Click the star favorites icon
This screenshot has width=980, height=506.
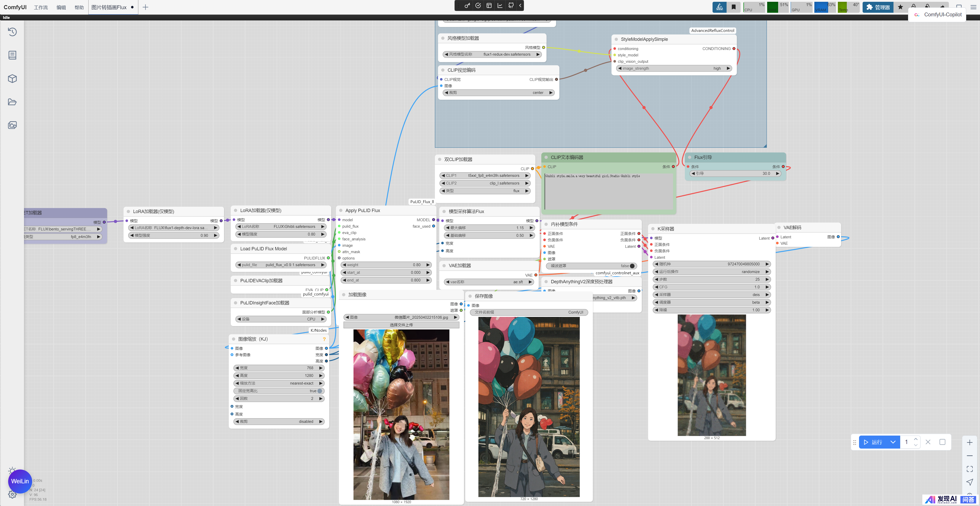(x=900, y=7)
